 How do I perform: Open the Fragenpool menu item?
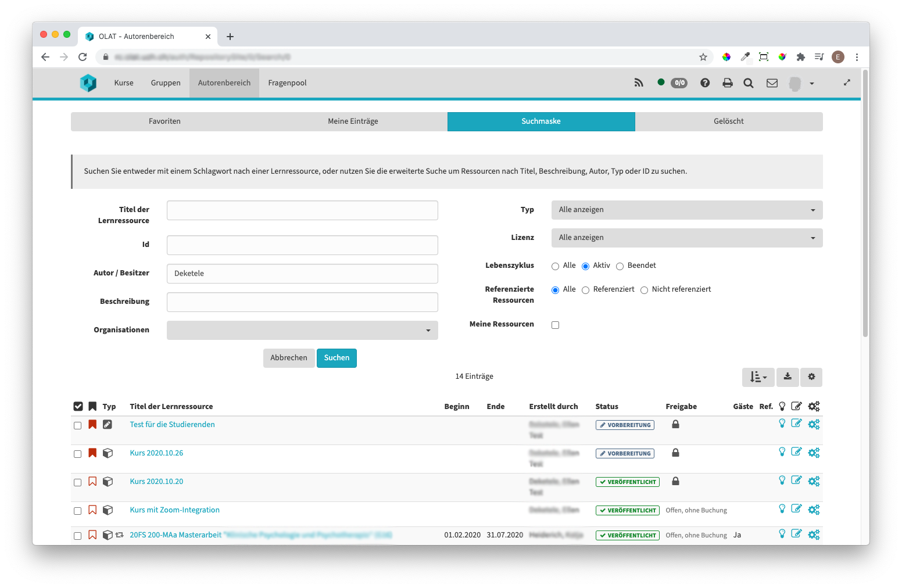(287, 83)
